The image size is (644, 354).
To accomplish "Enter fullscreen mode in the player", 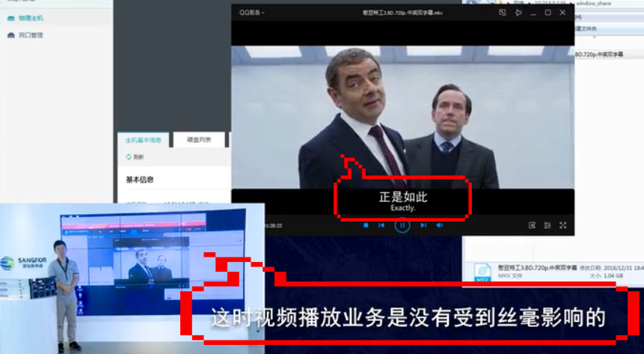I will click(x=563, y=225).
